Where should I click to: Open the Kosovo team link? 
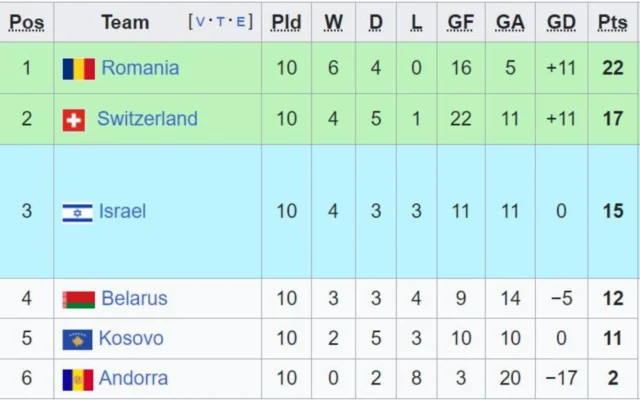(x=131, y=339)
